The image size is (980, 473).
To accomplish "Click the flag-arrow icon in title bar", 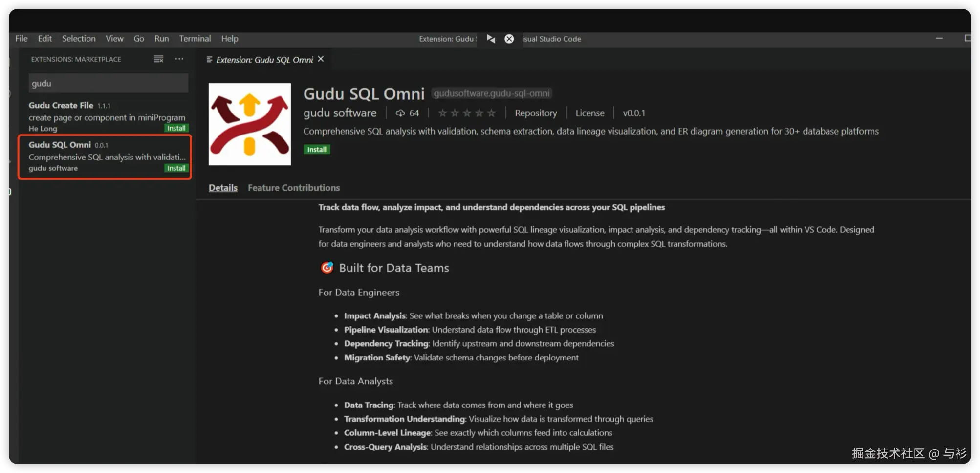I will click(x=491, y=39).
